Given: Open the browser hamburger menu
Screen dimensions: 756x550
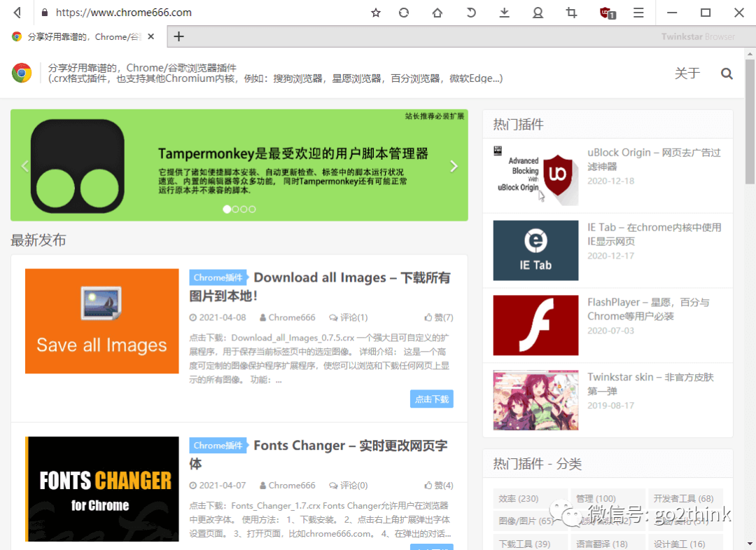Looking at the screenshot, I should [x=638, y=13].
